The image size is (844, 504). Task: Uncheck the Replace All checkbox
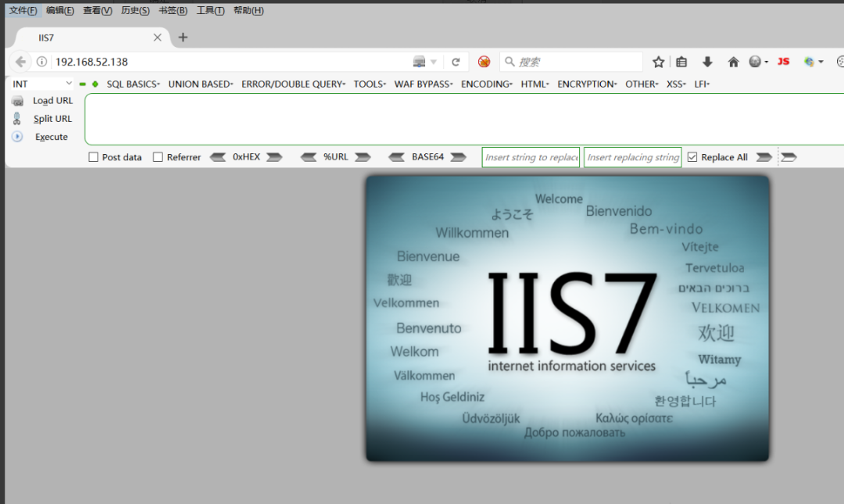point(692,157)
